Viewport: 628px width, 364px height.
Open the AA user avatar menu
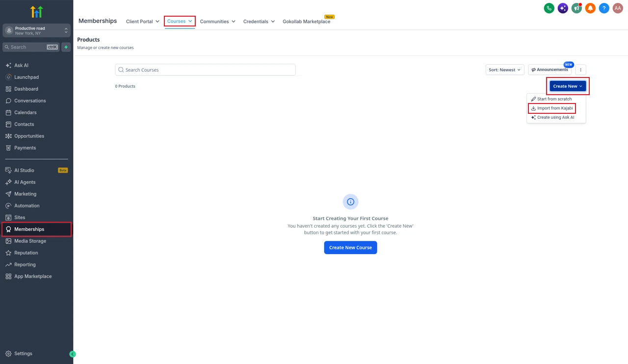(x=618, y=8)
